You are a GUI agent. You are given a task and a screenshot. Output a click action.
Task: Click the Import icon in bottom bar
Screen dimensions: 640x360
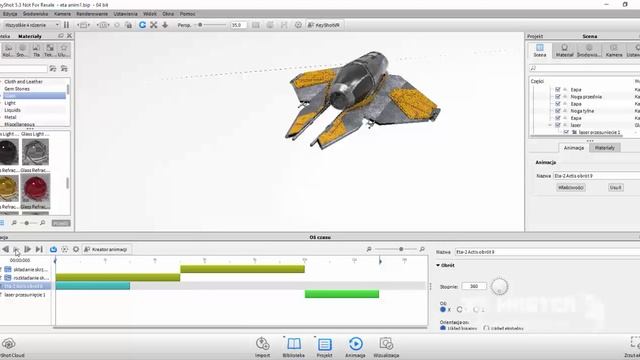point(262,347)
